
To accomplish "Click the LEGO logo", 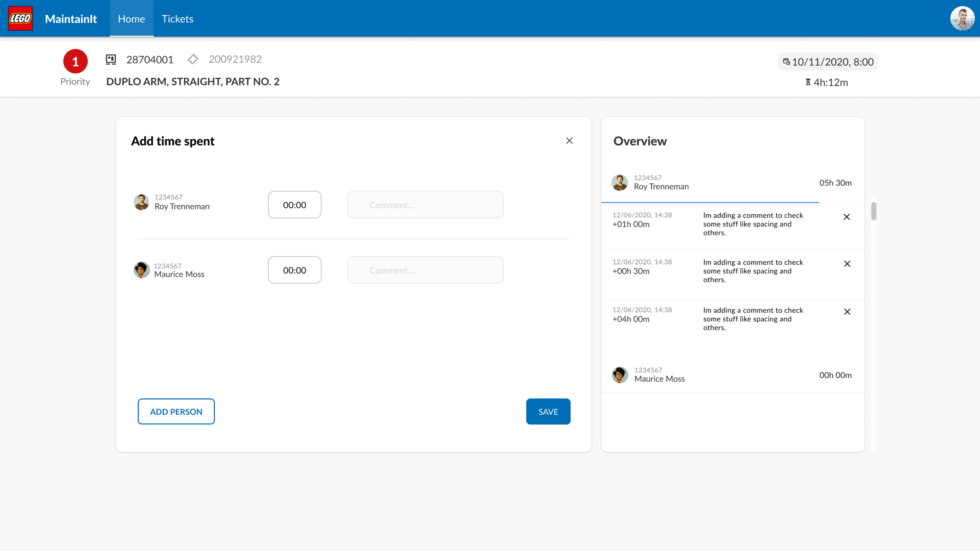I will coord(20,18).
